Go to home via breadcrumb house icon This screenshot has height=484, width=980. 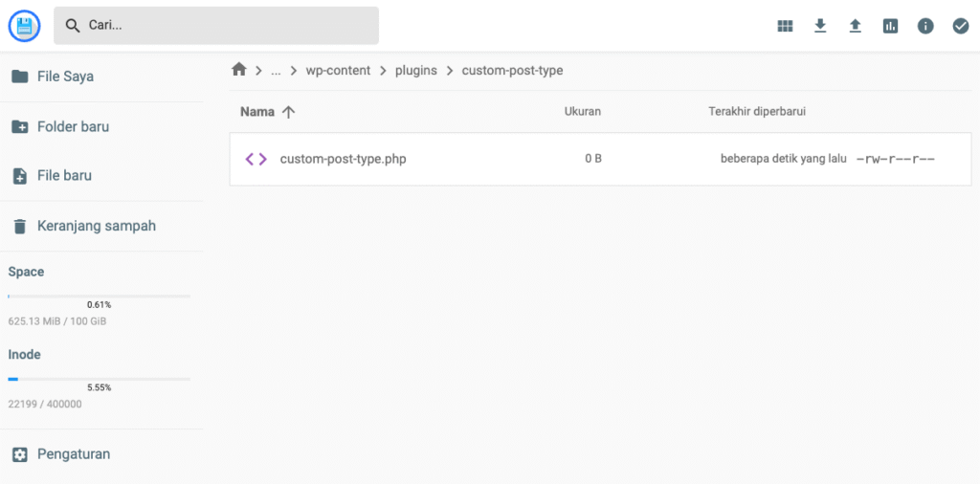tap(238, 70)
